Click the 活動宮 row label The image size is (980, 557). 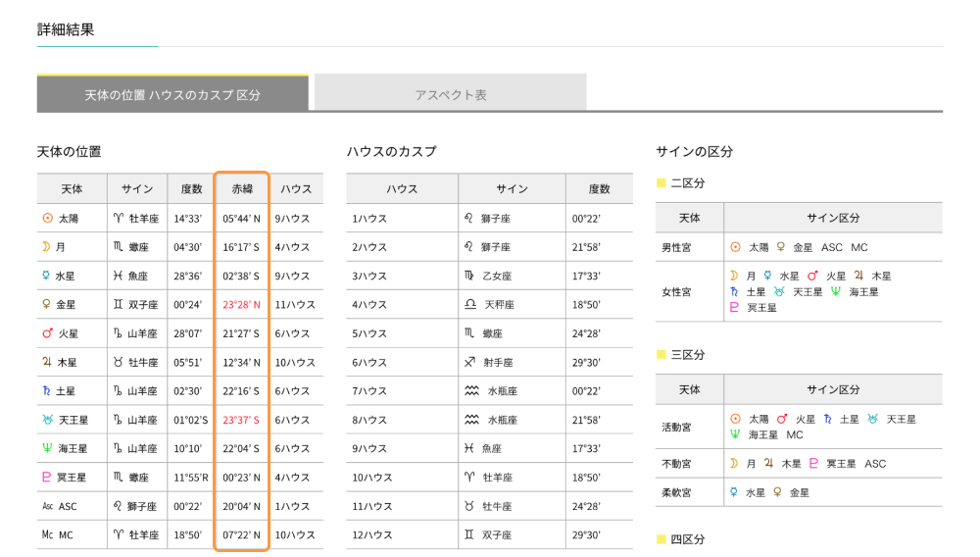(x=676, y=427)
